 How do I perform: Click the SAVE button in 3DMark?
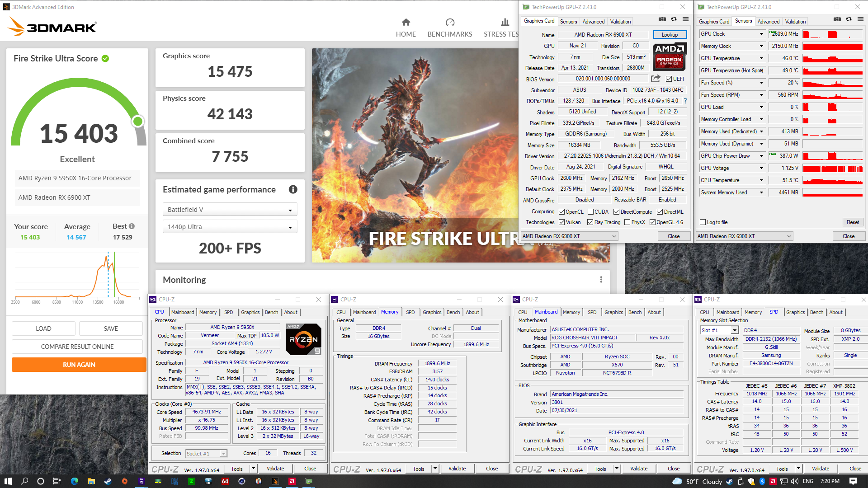[111, 328]
